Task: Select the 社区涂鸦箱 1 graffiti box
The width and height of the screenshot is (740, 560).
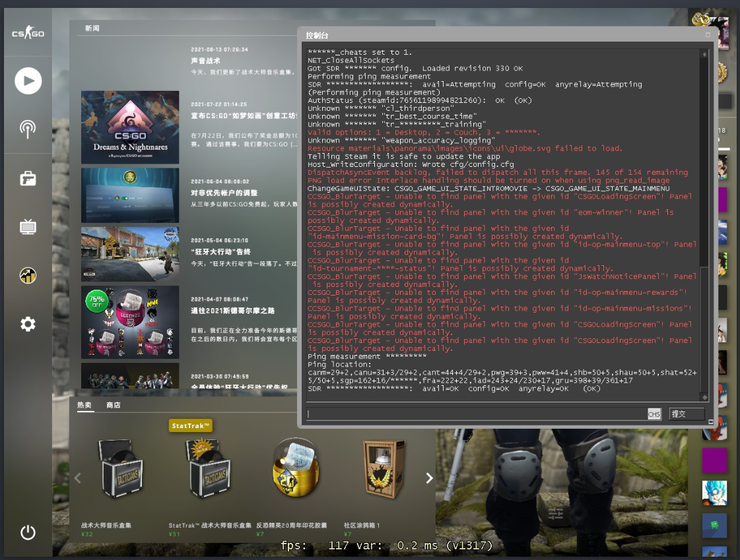Action: point(383,468)
